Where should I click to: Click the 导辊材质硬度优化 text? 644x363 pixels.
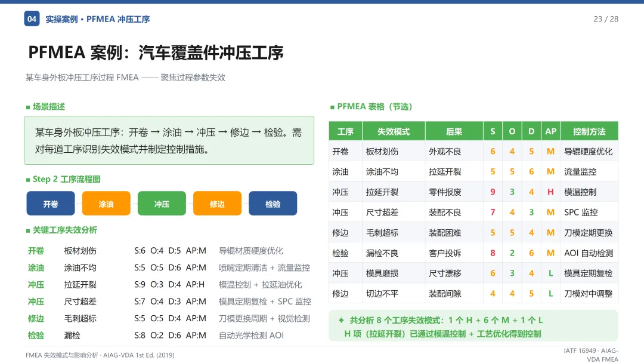(x=251, y=251)
